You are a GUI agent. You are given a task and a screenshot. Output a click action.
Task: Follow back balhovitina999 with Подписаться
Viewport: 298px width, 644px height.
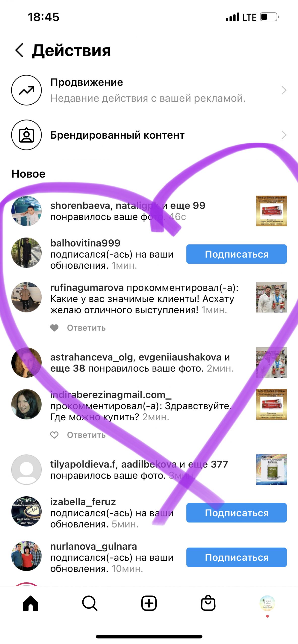point(237,254)
